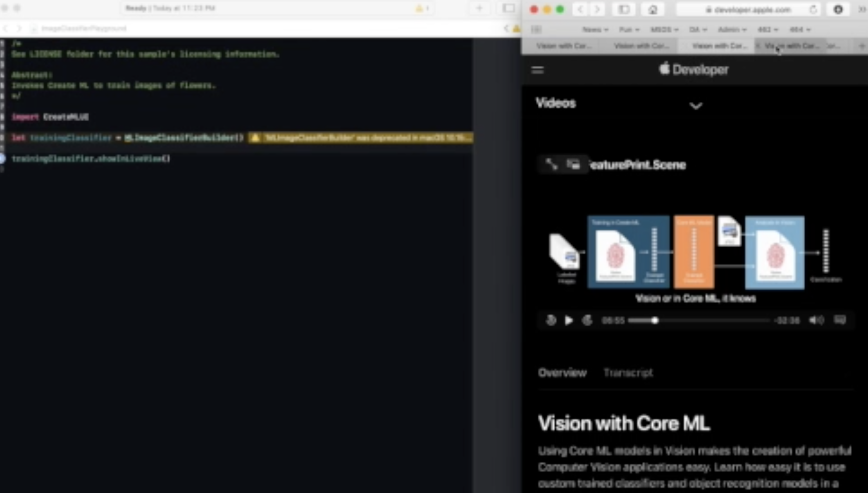Click the Xcode run warnings indicator
This screenshot has height=493, width=868.
coord(422,8)
